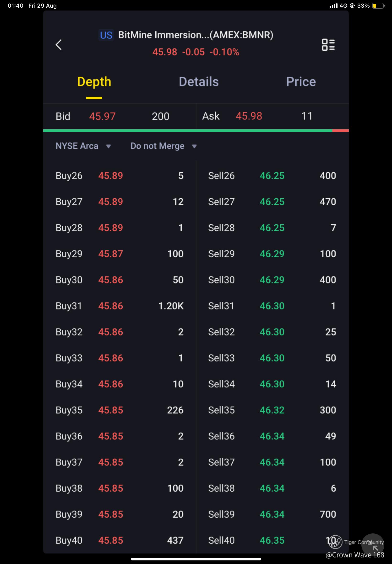Image resolution: width=392 pixels, height=564 pixels.
Task: Tap the Ask price 45.98
Action: pos(249,116)
